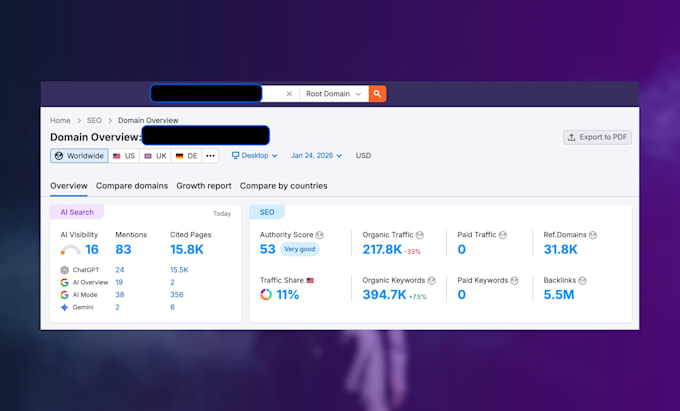Open Cited Pages total 15.8K

(186, 249)
